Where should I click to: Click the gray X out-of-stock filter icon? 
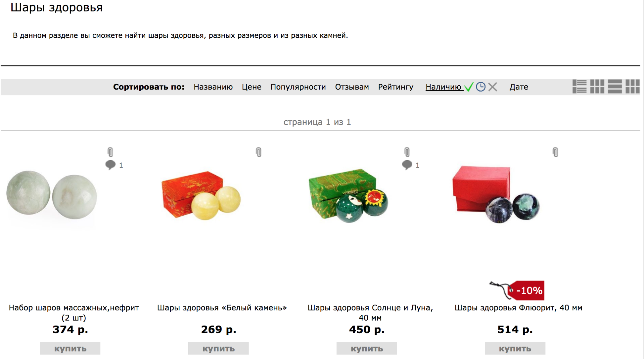pyautogui.click(x=492, y=87)
